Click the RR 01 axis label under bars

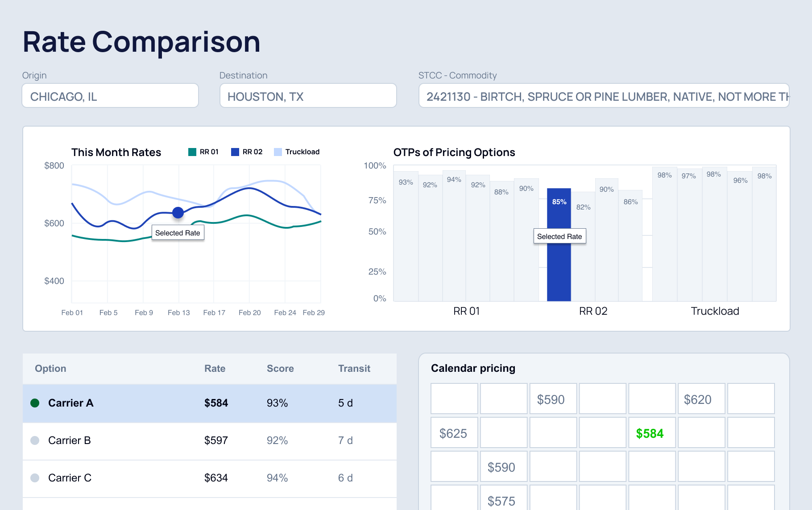(x=467, y=311)
